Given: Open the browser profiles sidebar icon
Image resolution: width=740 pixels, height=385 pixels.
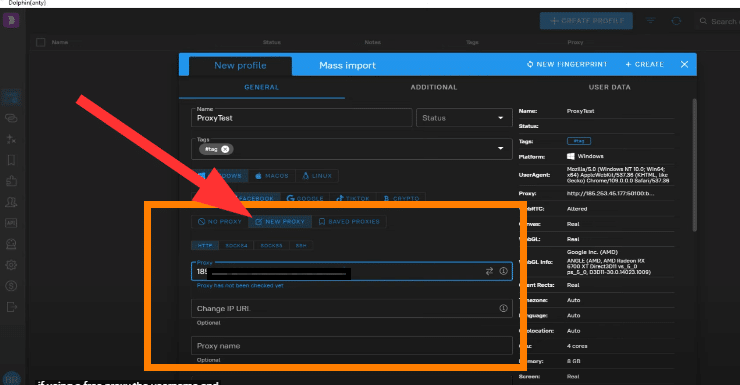Looking at the screenshot, I should pos(11,97).
